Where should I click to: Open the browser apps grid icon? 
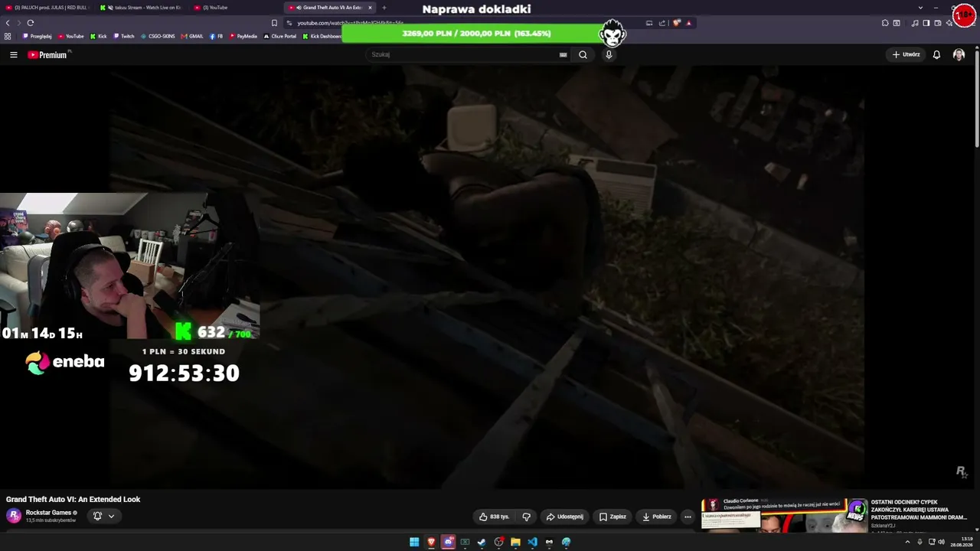pyautogui.click(x=8, y=36)
